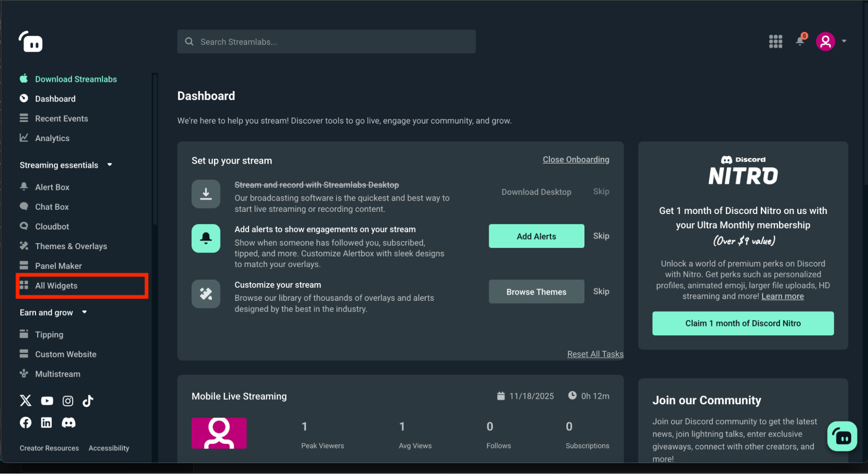Collapse the Streaming essentials section
The image size is (868, 474).
[x=109, y=165]
